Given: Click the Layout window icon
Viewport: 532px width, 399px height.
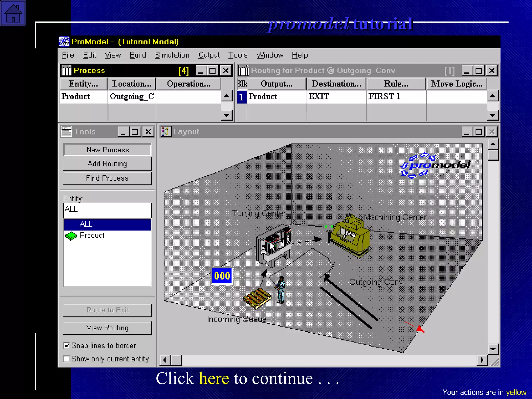Looking at the screenshot, I should tap(166, 131).
